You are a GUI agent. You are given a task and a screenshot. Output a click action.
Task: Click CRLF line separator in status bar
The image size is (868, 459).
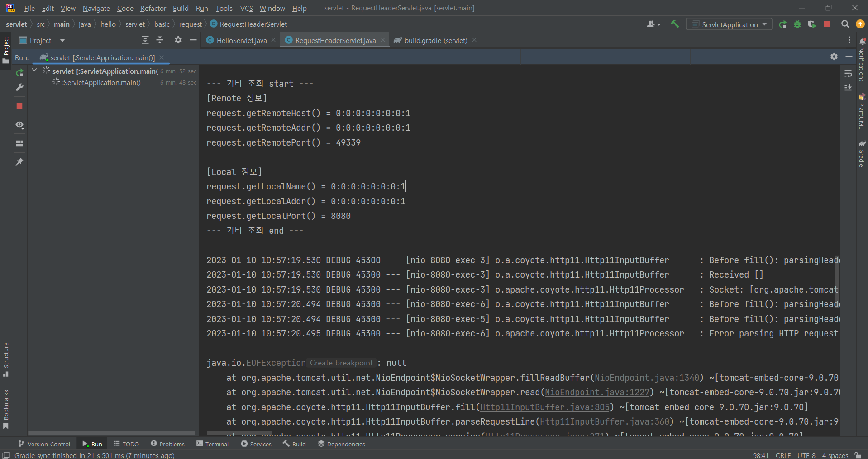click(783, 455)
